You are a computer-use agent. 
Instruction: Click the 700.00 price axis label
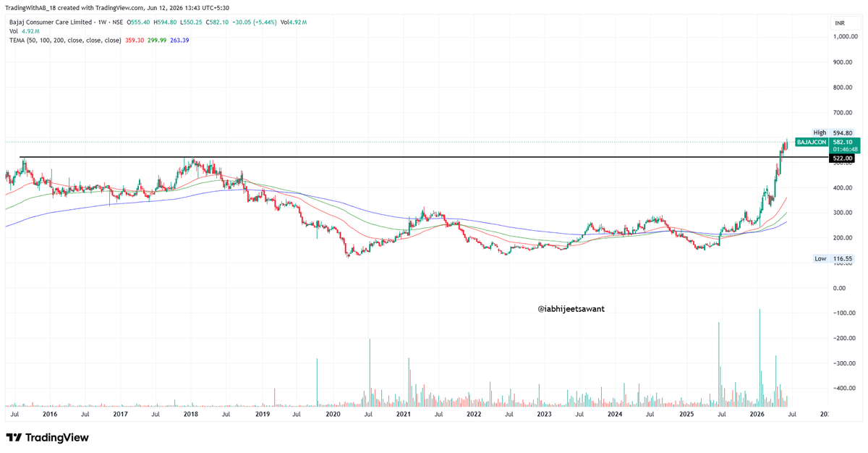[x=843, y=113]
